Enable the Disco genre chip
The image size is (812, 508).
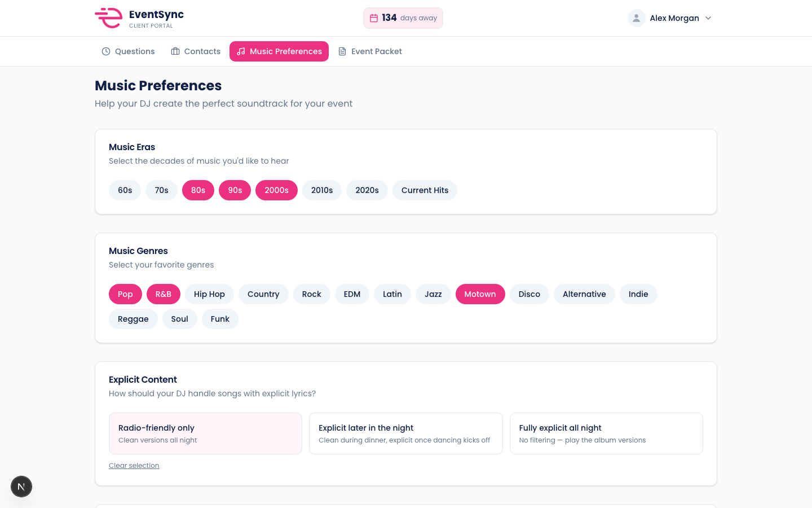(529, 294)
